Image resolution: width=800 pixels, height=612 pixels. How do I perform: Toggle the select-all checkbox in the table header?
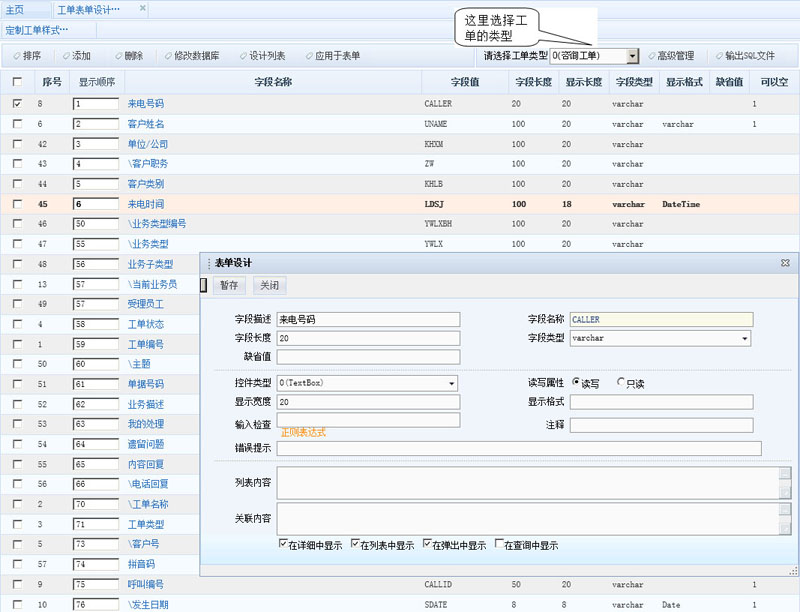[x=17, y=82]
